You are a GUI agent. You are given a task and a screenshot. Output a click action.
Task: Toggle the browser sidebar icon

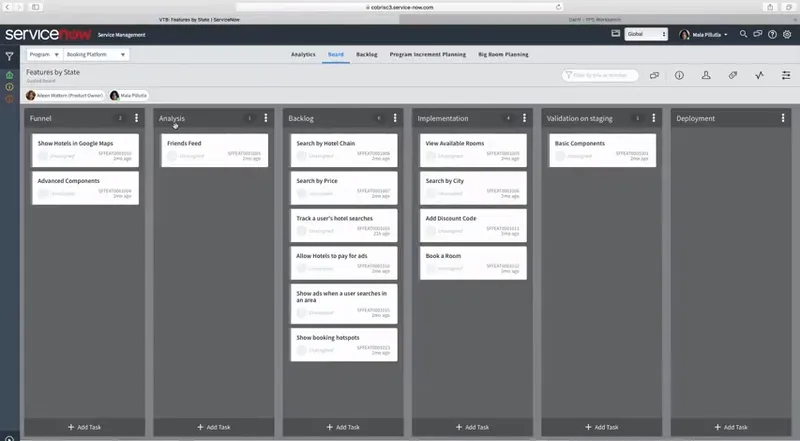click(x=36, y=7)
